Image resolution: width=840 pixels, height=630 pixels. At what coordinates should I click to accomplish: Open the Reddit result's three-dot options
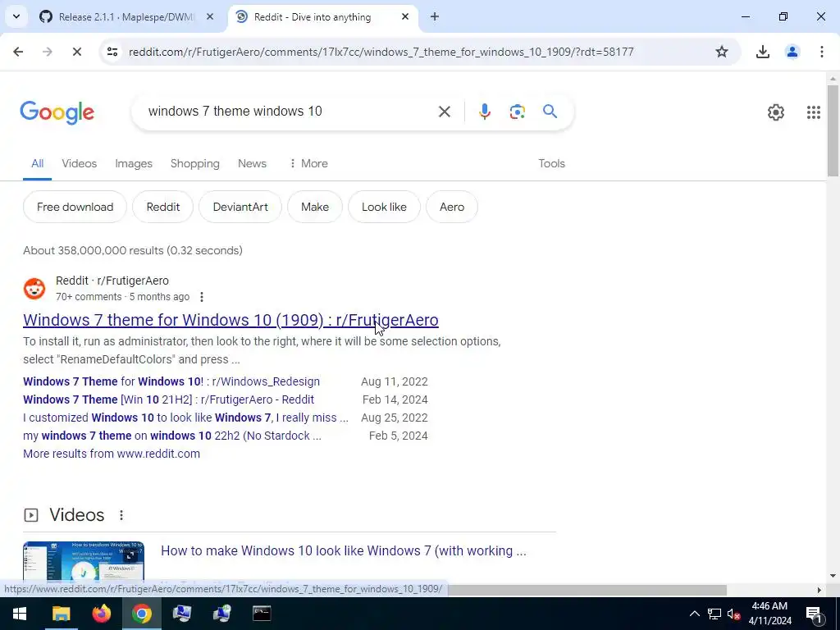point(202,297)
